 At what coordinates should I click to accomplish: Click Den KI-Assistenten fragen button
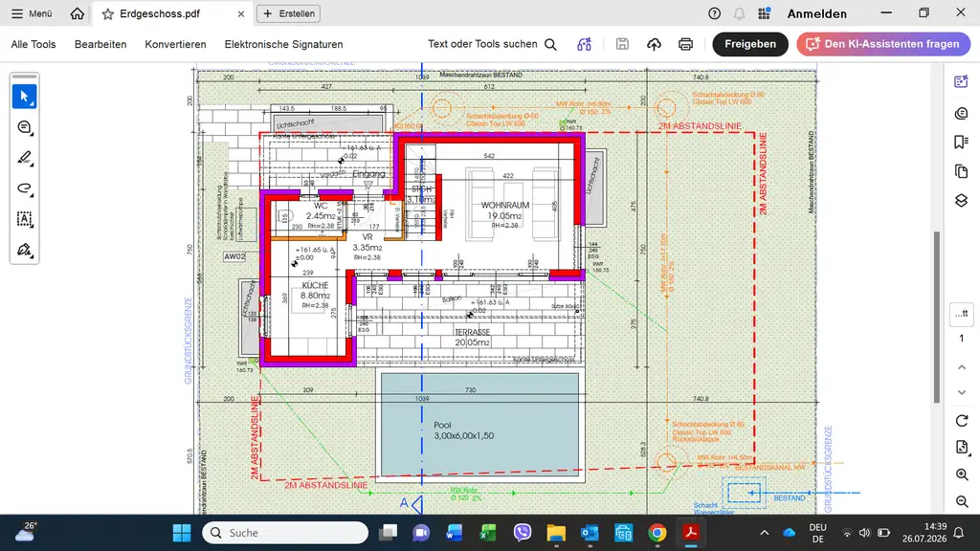pyautogui.click(x=883, y=44)
